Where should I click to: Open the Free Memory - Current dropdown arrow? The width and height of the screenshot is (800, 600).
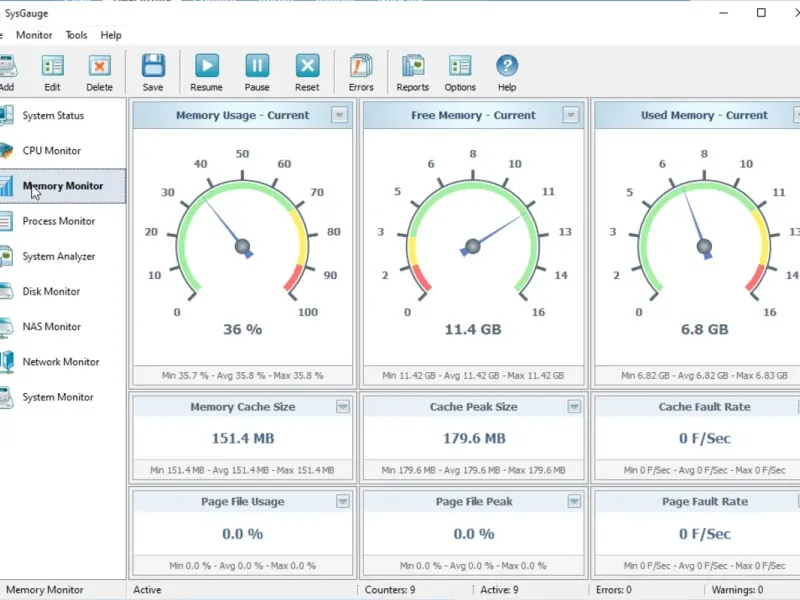pyautogui.click(x=570, y=115)
